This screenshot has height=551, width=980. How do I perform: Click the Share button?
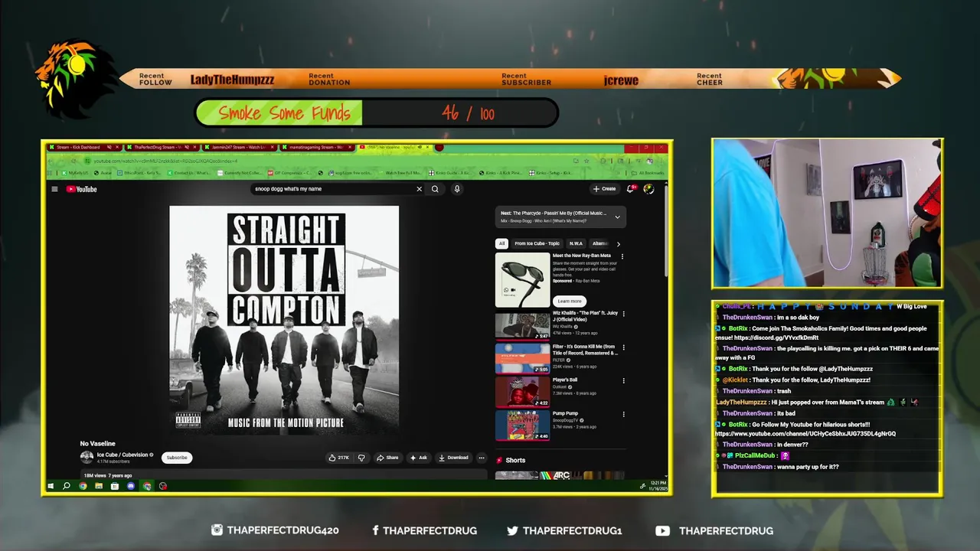[387, 458]
